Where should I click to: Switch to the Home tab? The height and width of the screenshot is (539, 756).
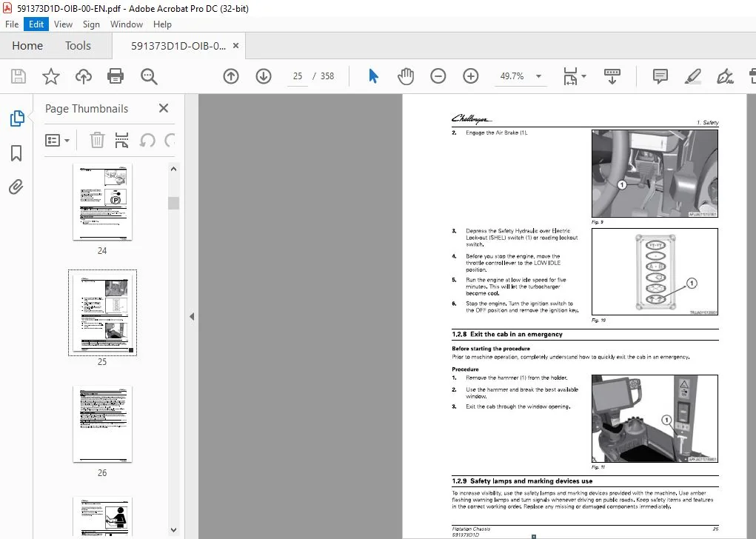(x=27, y=46)
